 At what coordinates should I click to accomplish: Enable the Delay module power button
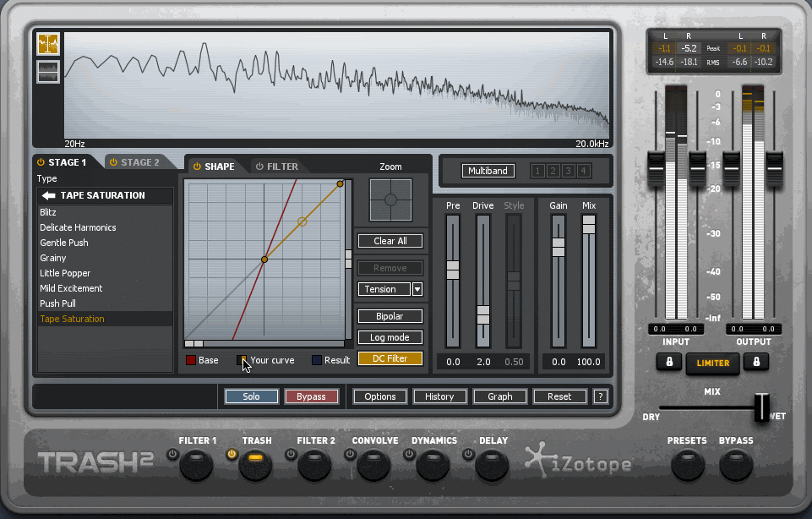[x=468, y=454]
